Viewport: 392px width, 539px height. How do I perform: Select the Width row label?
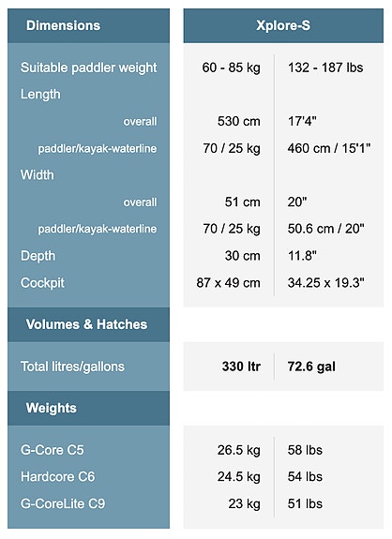(x=38, y=175)
